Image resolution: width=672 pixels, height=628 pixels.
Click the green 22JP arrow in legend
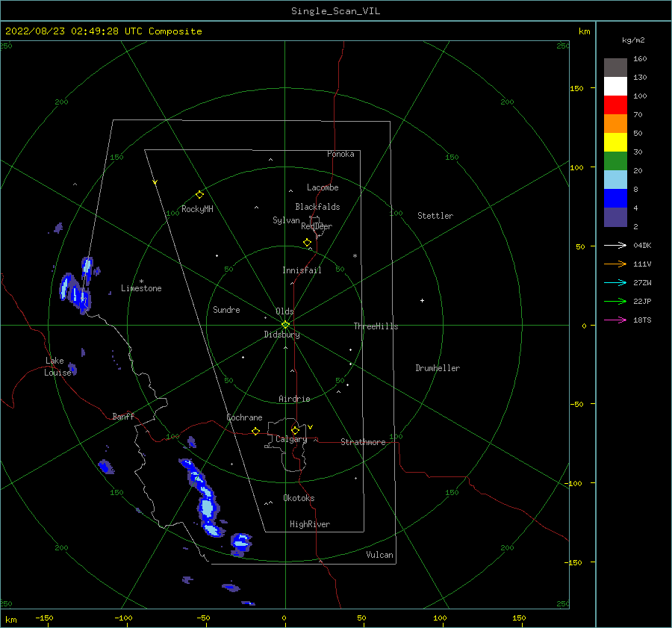(x=615, y=302)
